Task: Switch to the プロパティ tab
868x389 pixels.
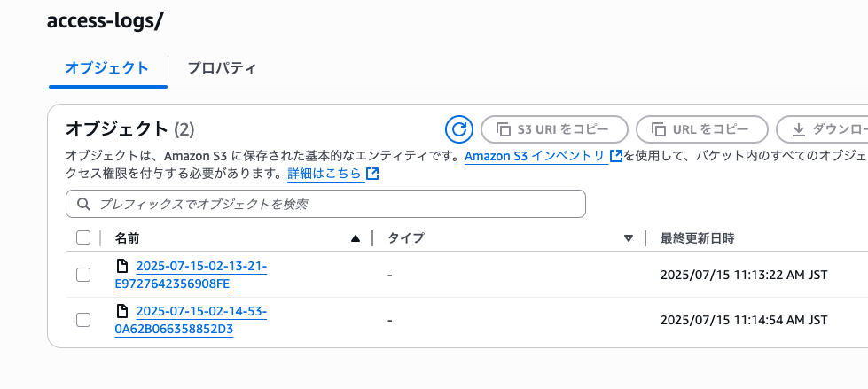Action: point(222,68)
